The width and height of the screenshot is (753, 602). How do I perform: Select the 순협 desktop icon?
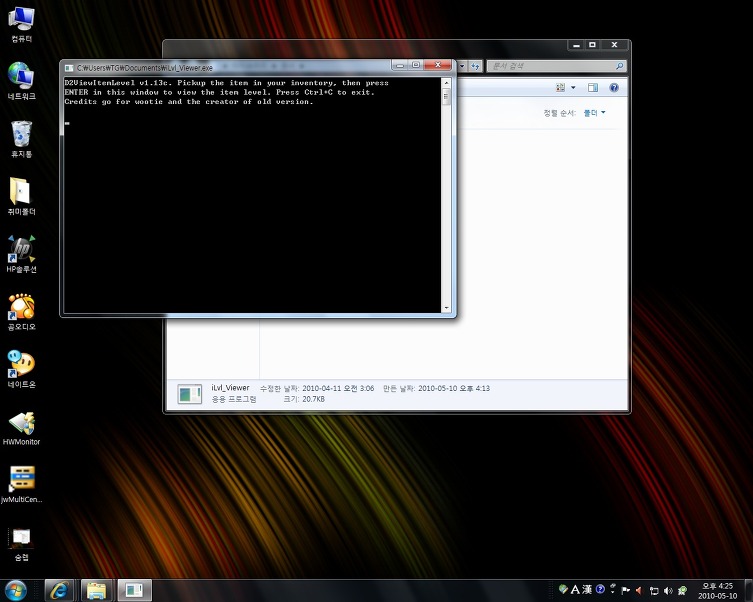pyautogui.click(x=21, y=544)
